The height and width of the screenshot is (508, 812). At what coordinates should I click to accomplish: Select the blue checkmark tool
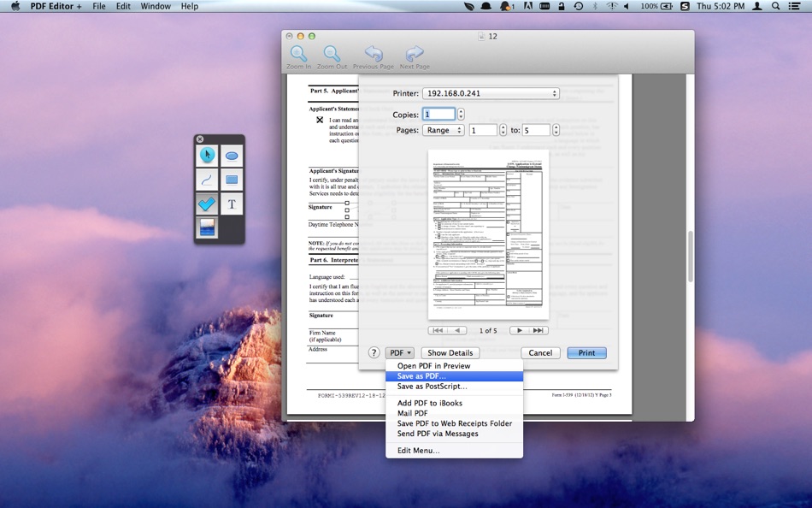pos(207,204)
